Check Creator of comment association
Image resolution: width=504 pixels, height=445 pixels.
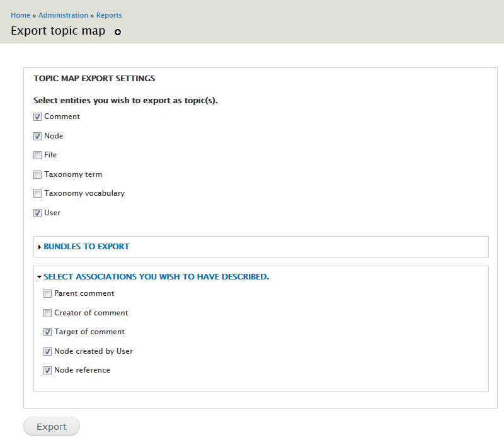(47, 313)
